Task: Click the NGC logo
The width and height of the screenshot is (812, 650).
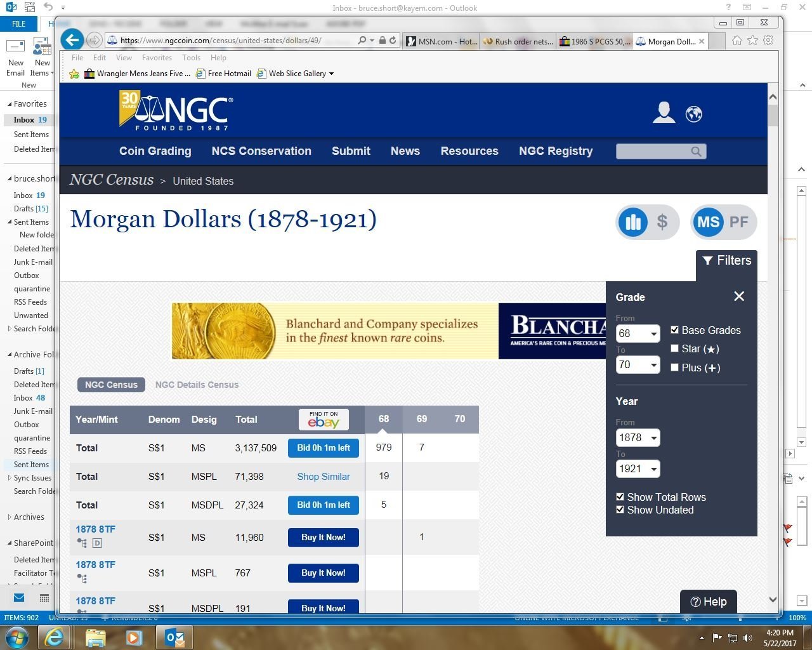Action: 176,110
